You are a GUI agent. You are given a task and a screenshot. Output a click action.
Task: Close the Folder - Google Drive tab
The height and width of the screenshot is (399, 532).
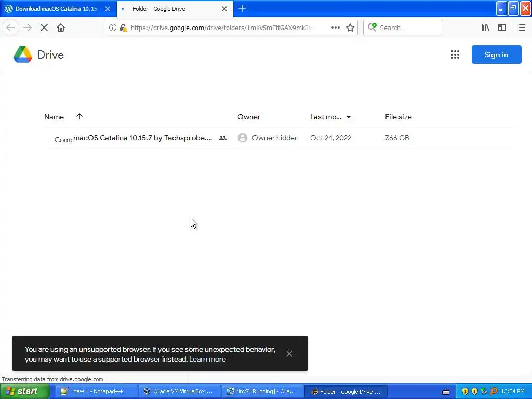(224, 9)
